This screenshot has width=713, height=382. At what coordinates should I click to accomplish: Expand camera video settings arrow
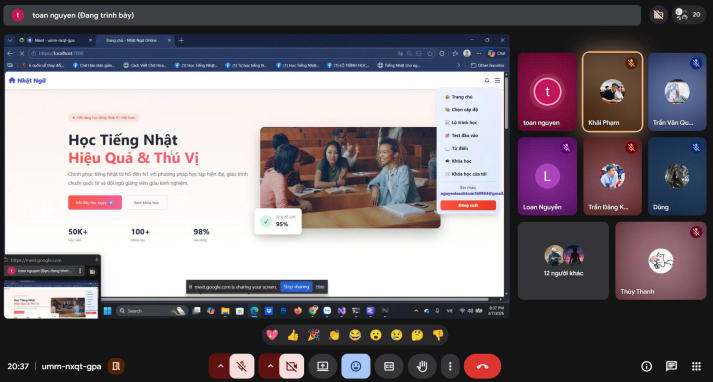pyautogui.click(x=270, y=366)
